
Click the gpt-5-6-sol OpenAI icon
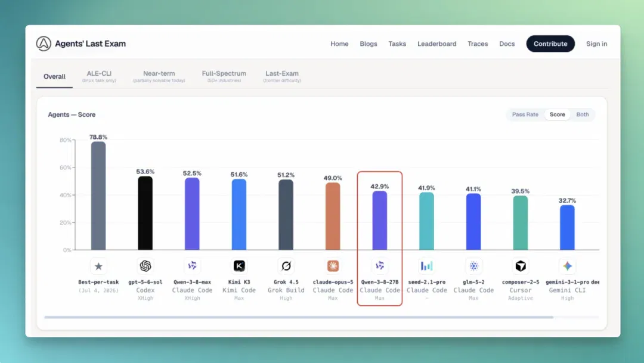tap(145, 266)
